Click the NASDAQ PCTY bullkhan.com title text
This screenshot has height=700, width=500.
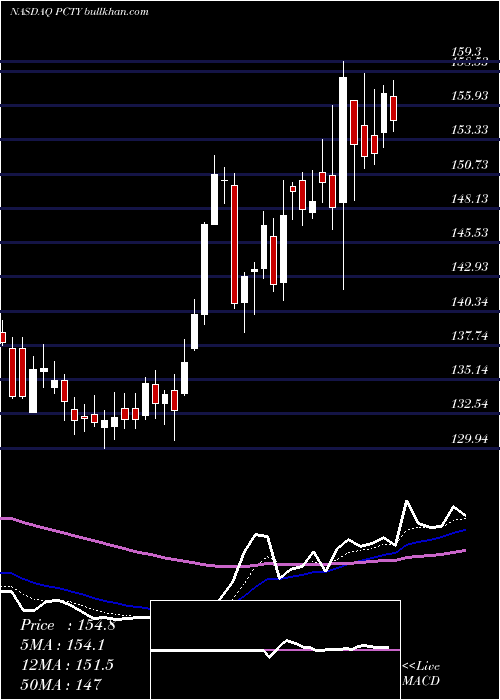coord(79,12)
